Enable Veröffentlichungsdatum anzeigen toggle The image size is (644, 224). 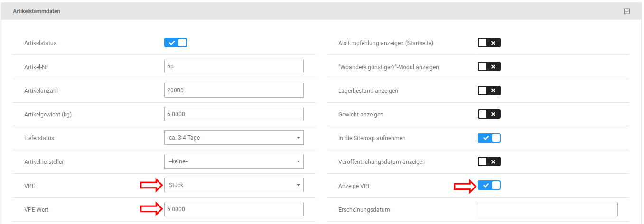[x=489, y=161]
